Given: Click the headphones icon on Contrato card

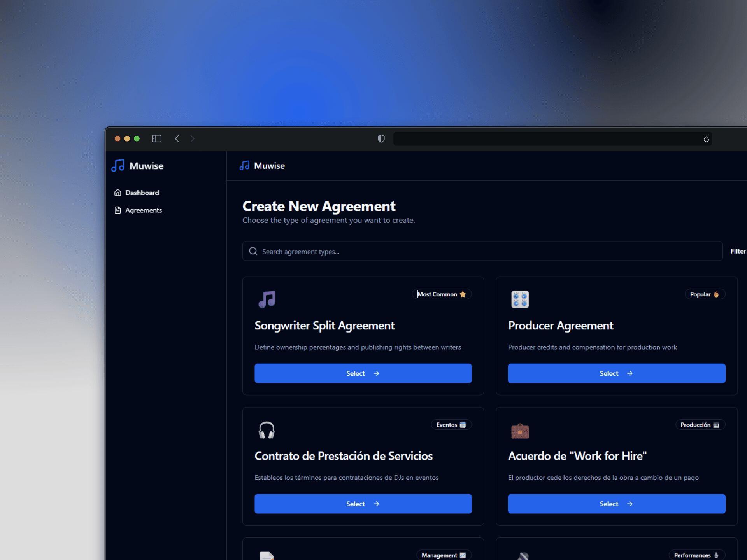Looking at the screenshot, I should point(267,430).
